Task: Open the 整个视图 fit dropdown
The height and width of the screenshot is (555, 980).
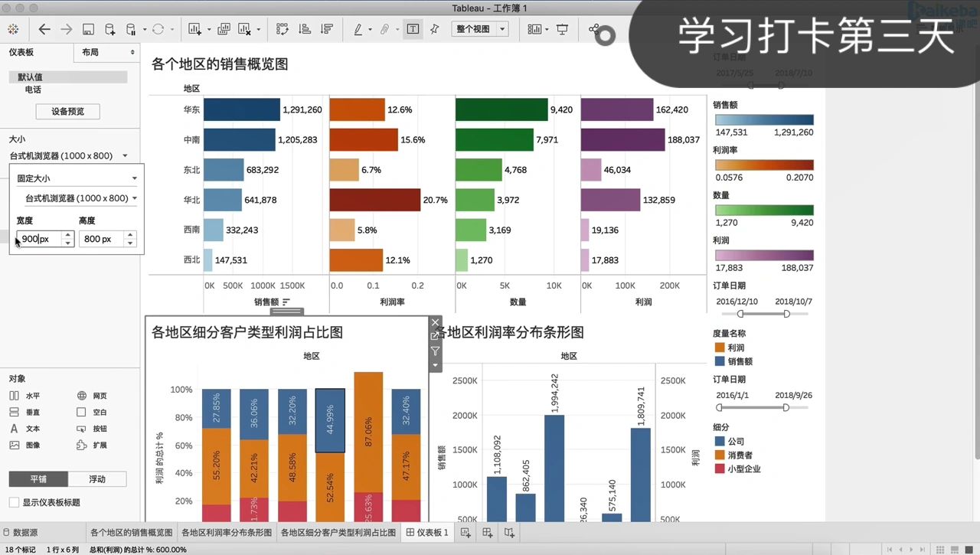Action: 480,29
